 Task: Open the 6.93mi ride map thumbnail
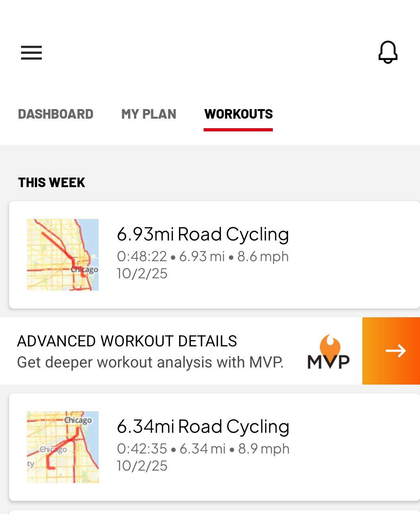pyautogui.click(x=63, y=255)
